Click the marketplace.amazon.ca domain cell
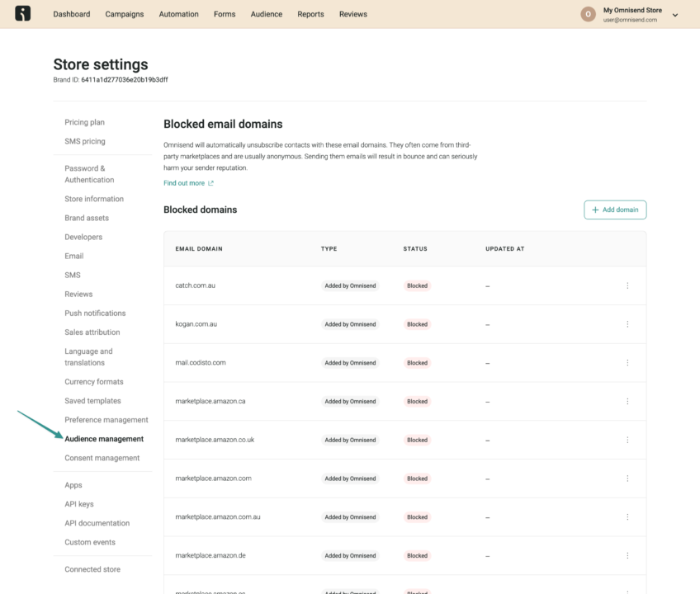This screenshot has height=594, width=700. pyautogui.click(x=210, y=401)
